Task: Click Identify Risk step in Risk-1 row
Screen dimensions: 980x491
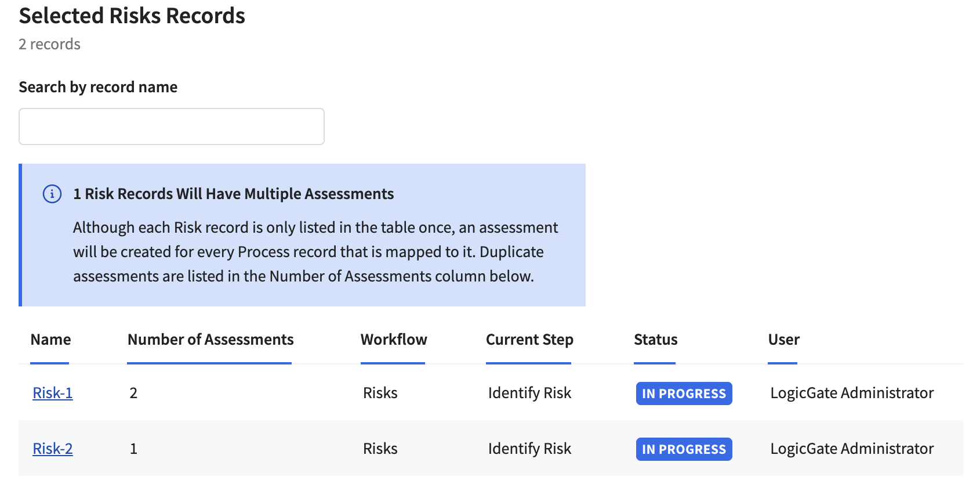Action: (529, 393)
